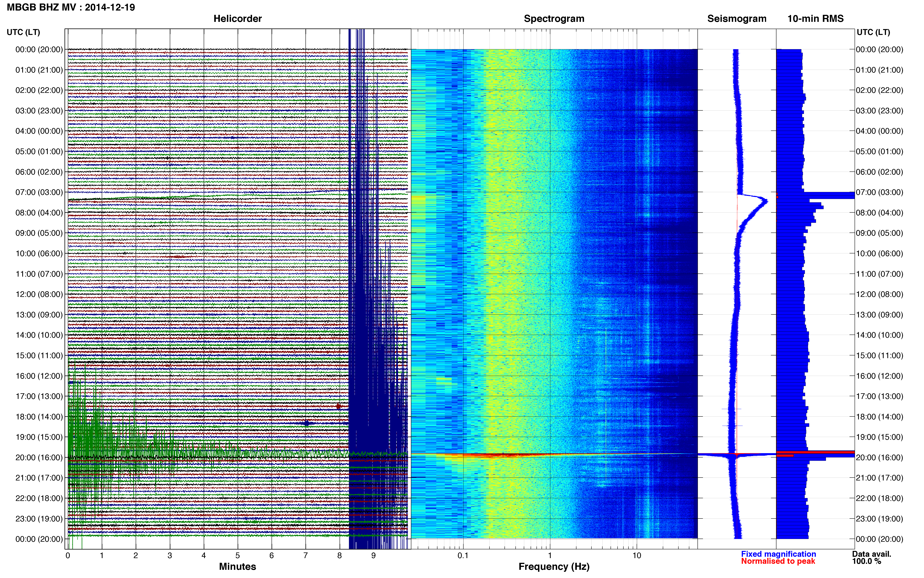Viewport: 924px width, 578px height.
Task: Click the "10-min RMS" panel heading
Action: coord(816,19)
